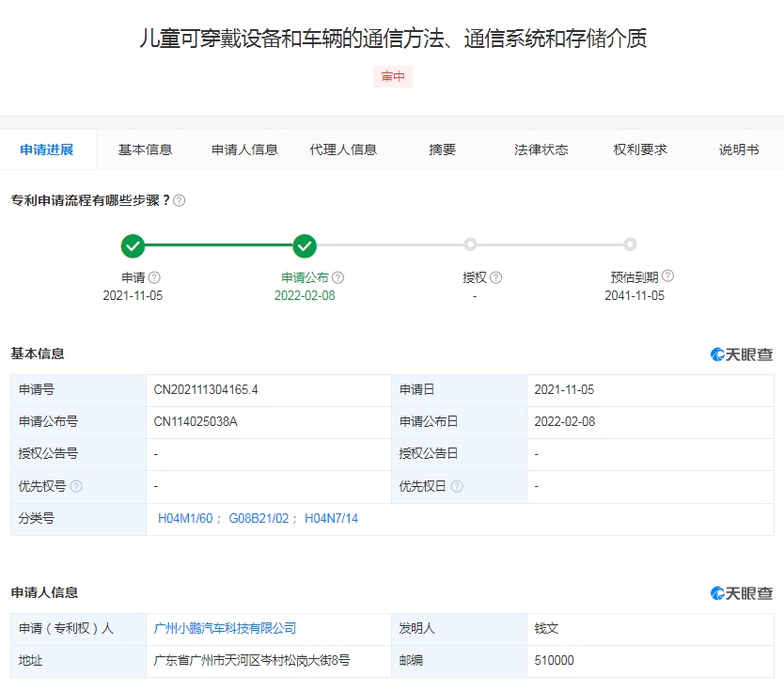Screen dimensions: 784x692
Task: Click the question mark next to 申请 step
Action: 154,277
